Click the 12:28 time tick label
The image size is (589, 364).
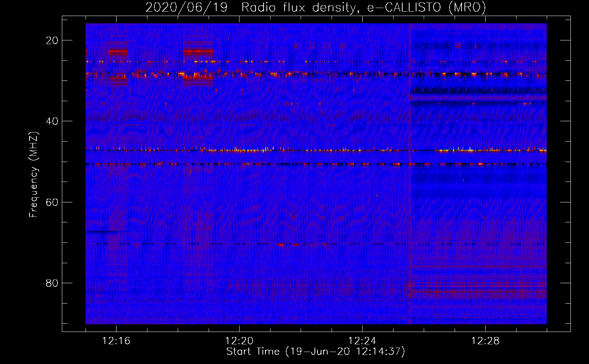pyautogui.click(x=486, y=341)
